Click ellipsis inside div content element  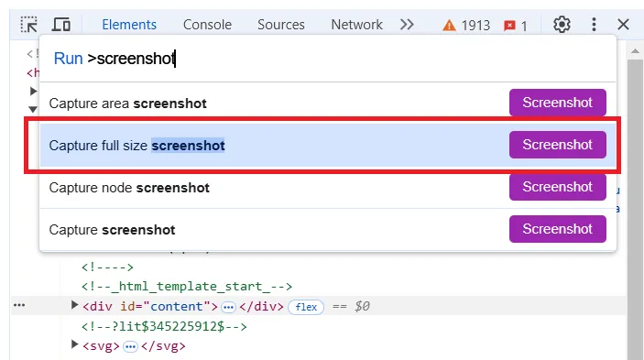(228, 307)
